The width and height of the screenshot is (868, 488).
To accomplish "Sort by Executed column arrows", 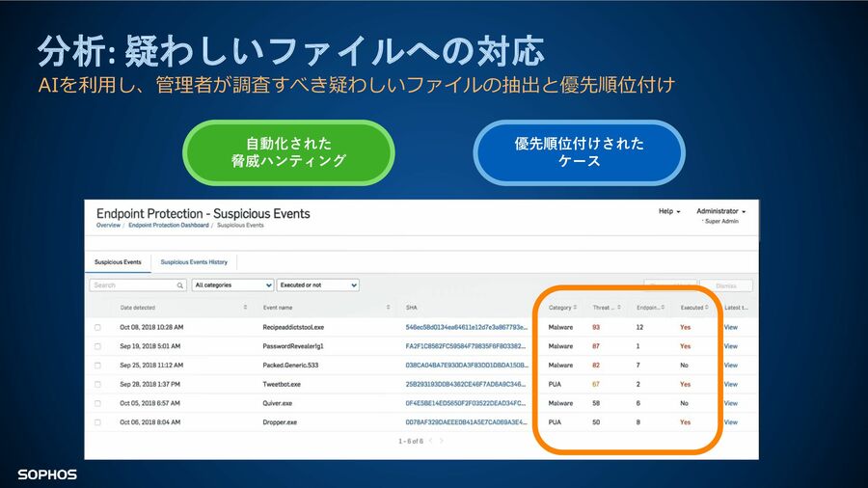I will click(x=709, y=308).
